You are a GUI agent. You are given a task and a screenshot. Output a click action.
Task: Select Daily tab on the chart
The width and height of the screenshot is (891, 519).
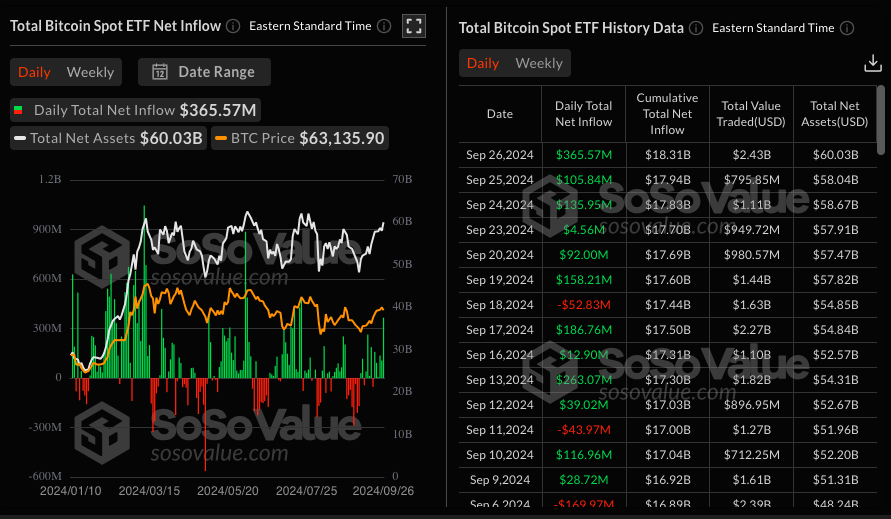(x=34, y=72)
